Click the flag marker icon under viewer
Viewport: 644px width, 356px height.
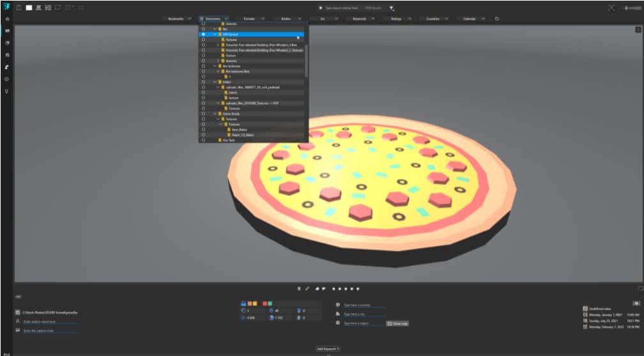(x=299, y=289)
